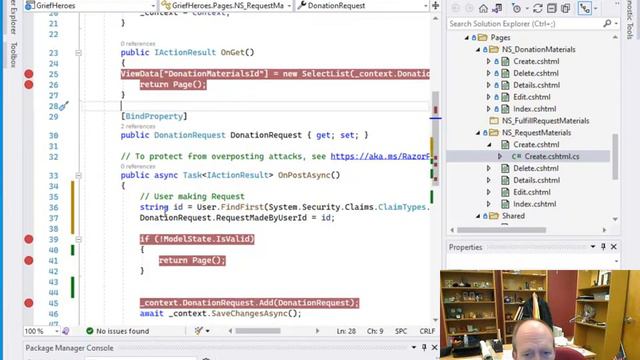Select Index.cshtml under NS_RequestMaterials
Screen dimensions: 640x360
coord(534,204)
